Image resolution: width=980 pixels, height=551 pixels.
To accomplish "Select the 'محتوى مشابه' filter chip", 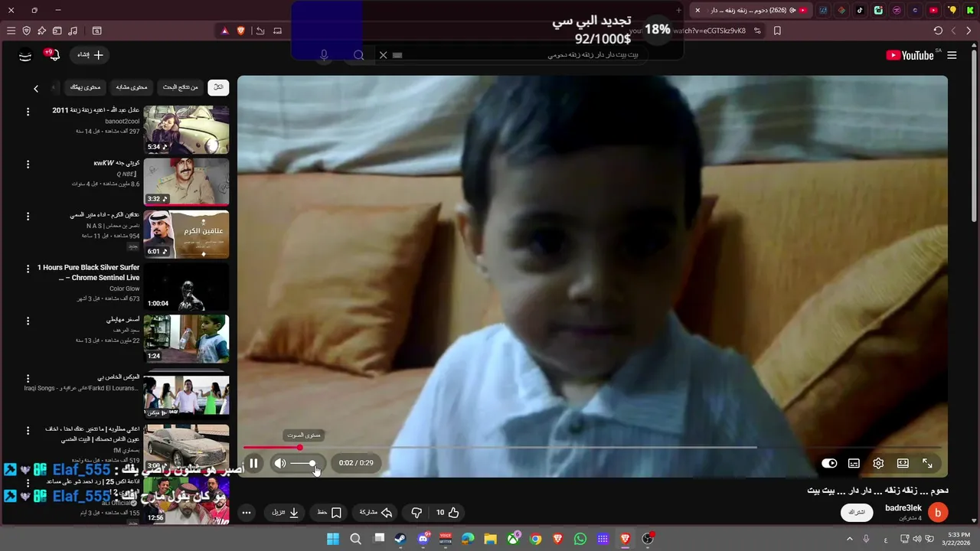I will click(x=132, y=87).
